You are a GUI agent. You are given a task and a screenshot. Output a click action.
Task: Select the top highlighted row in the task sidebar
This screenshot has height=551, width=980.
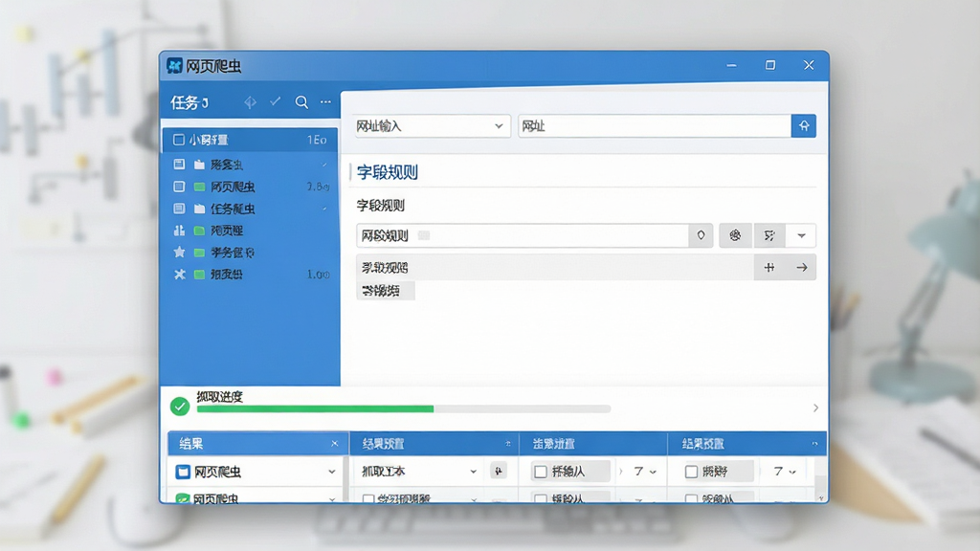point(250,140)
